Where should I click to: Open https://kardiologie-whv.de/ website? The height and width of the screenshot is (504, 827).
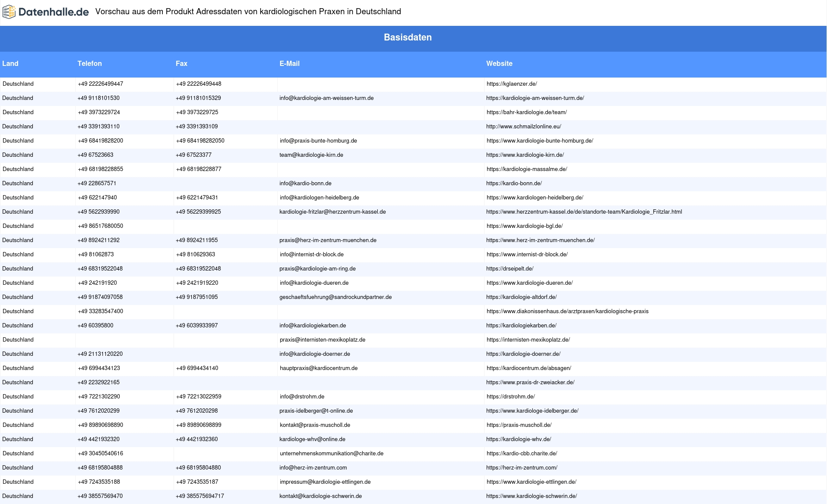coord(519,439)
